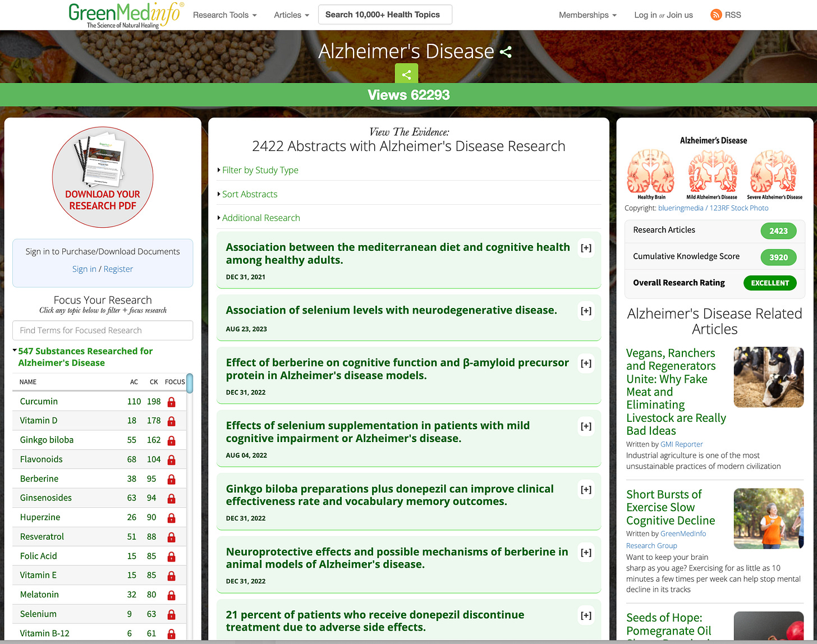The width and height of the screenshot is (817, 644).
Task: Click Find Terms for Focused Research field
Action: 103,330
